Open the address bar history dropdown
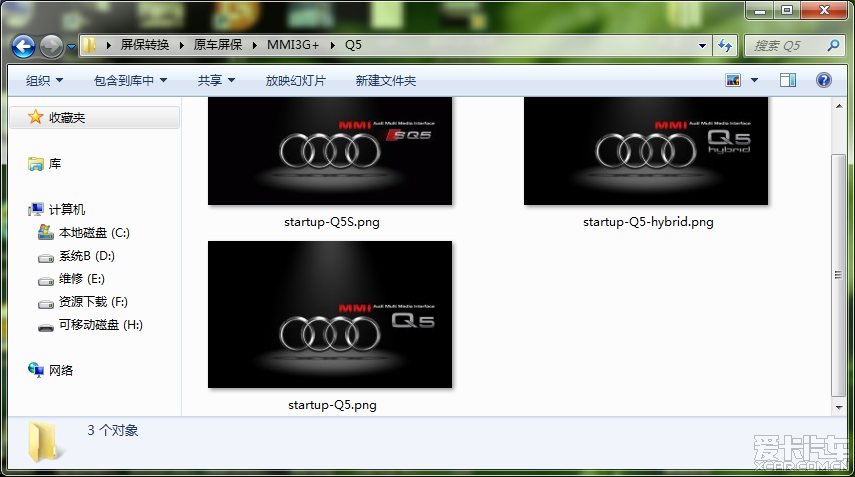 tap(702, 46)
